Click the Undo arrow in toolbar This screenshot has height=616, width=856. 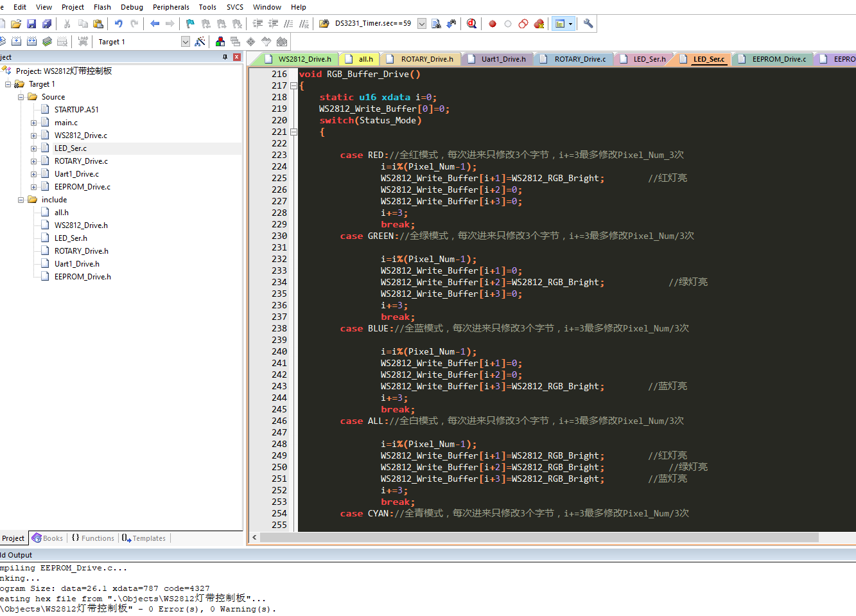point(118,24)
